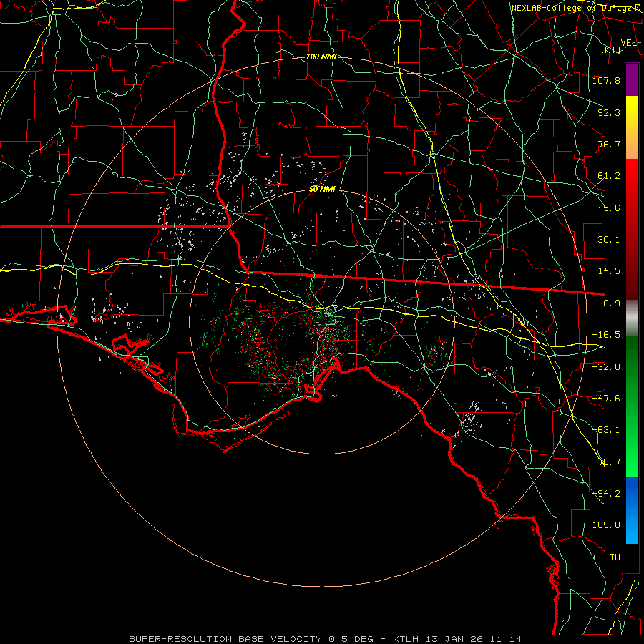Click the '50 NMI' range ring label
This screenshot has width=644, height=644.
(x=322, y=190)
